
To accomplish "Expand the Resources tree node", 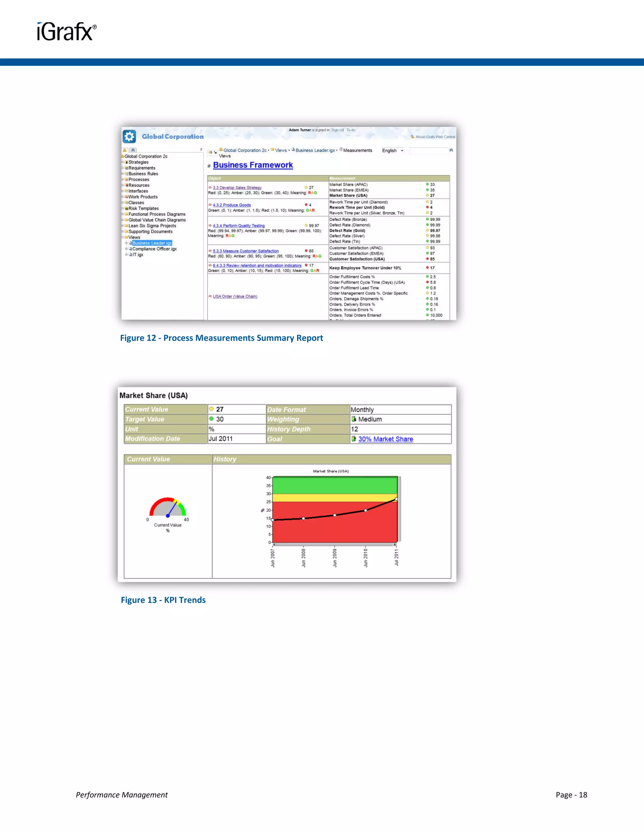I will pyautogui.click(x=123, y=185).
